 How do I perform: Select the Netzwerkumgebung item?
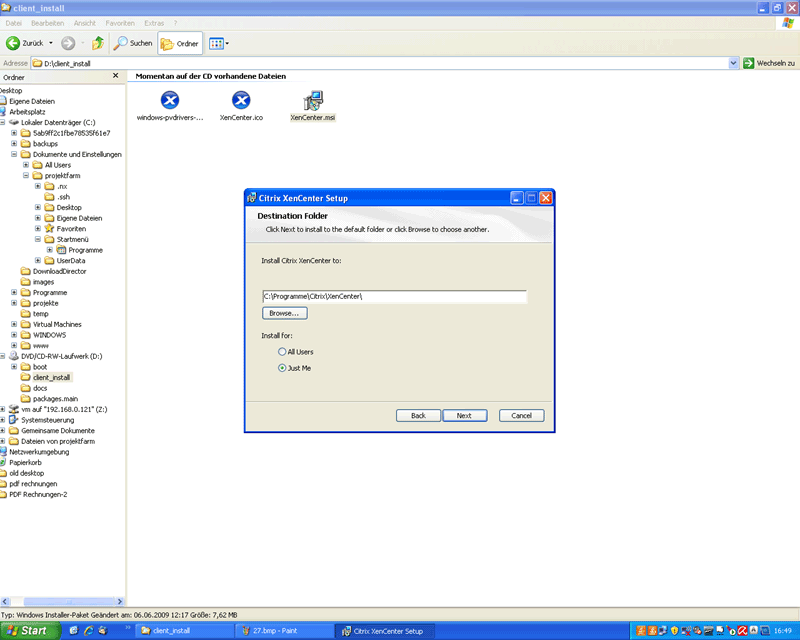coord(39,452)
